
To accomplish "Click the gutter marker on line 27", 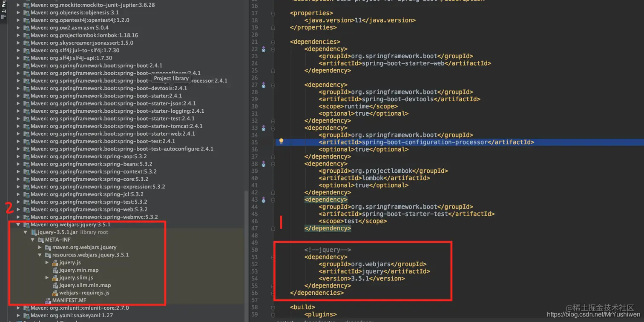I will pos(264,85).
